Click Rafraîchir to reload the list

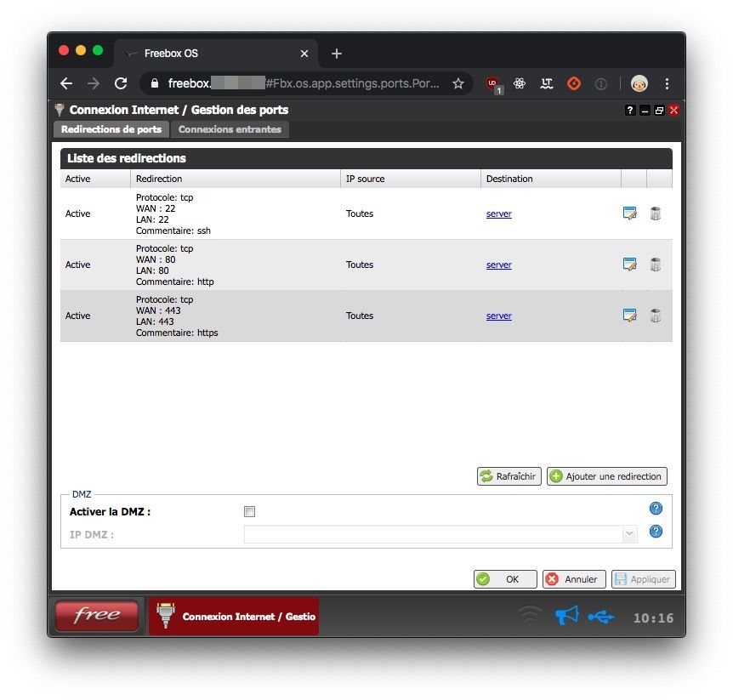click(x=509, y=476)
